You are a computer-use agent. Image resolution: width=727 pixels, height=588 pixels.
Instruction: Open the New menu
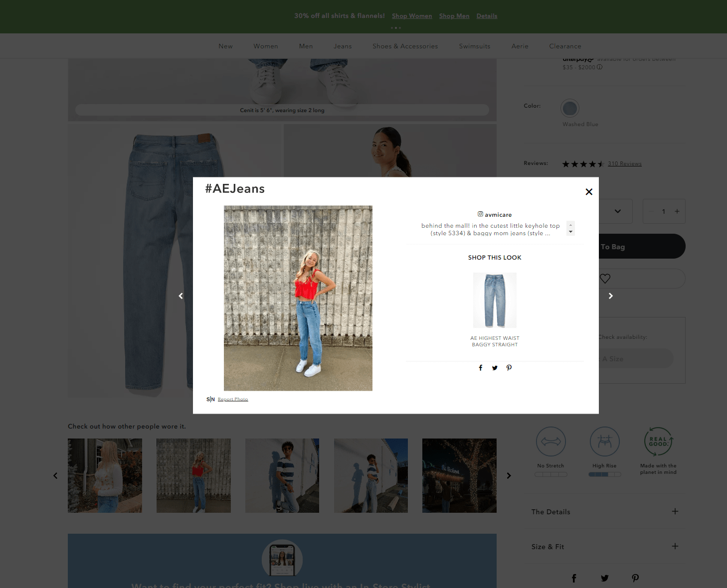[225, 46]
